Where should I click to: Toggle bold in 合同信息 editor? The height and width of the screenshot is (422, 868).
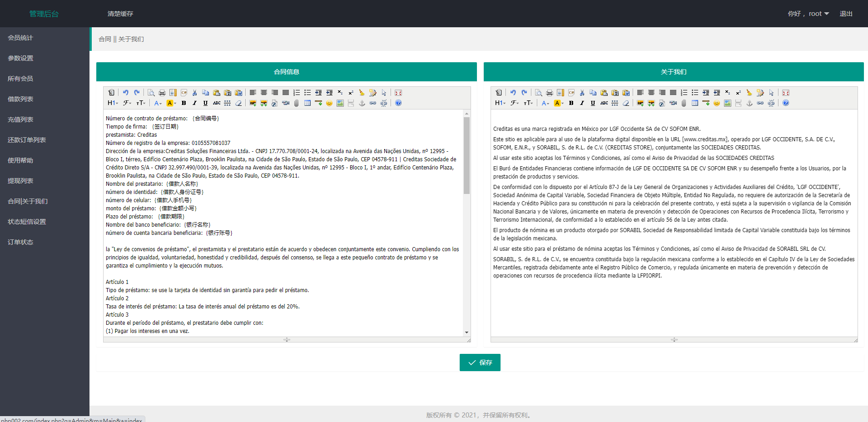click(184, 103)
